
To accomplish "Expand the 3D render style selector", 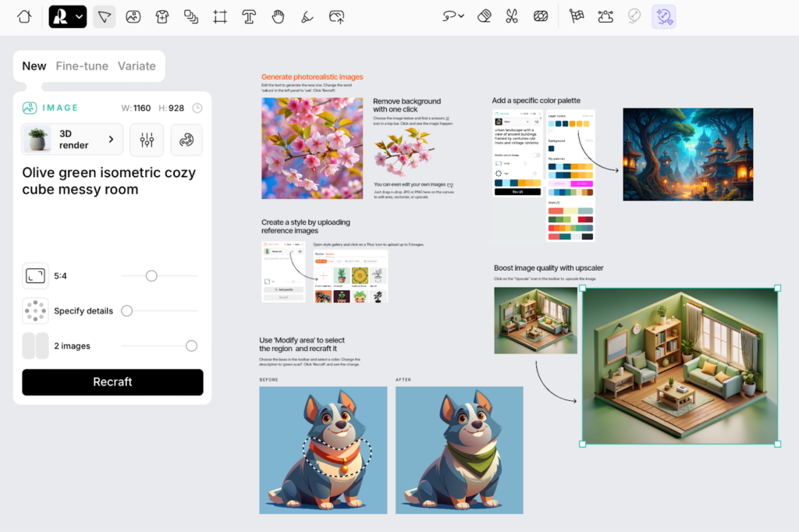I will (72, 140).
